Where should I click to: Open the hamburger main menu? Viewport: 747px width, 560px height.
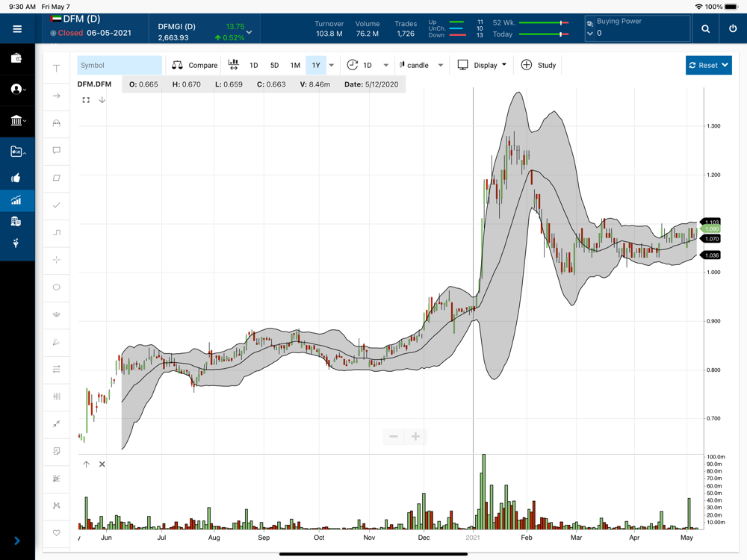17,29
